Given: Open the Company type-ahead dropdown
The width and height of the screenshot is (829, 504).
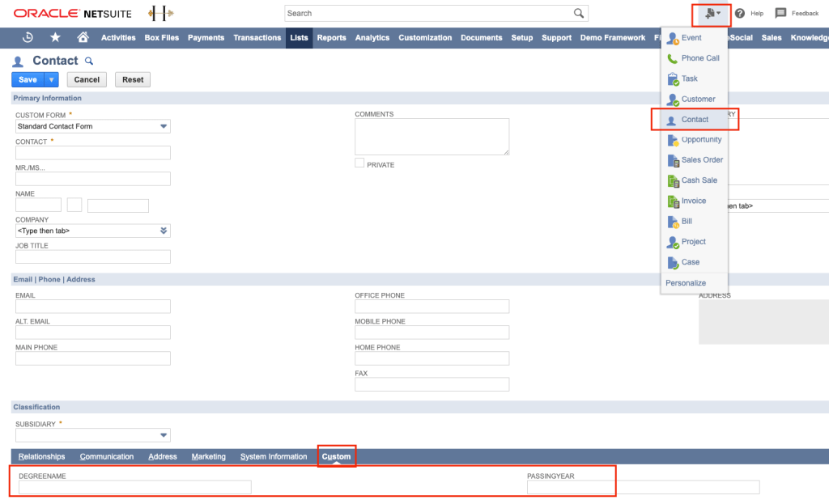Looking at the screenshot, I should 164,231.
